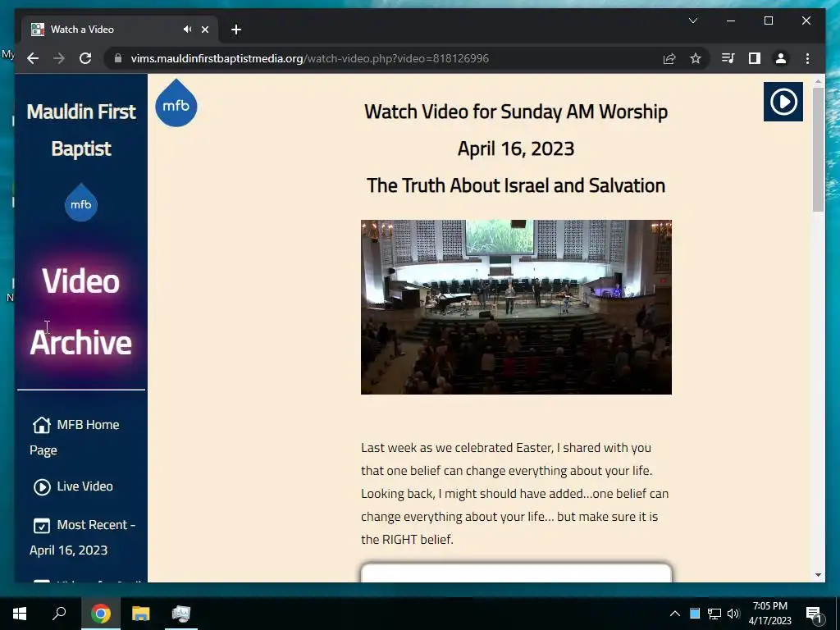Click the padlock site info icon
Viewport: 840px width, 630px height.
(x=118, y=58)
